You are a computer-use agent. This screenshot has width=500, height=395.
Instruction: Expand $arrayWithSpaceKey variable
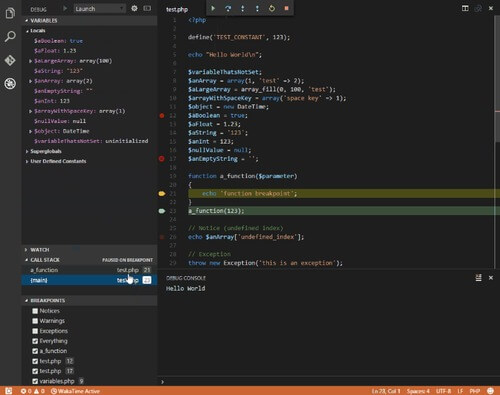(x=30, y=111)
